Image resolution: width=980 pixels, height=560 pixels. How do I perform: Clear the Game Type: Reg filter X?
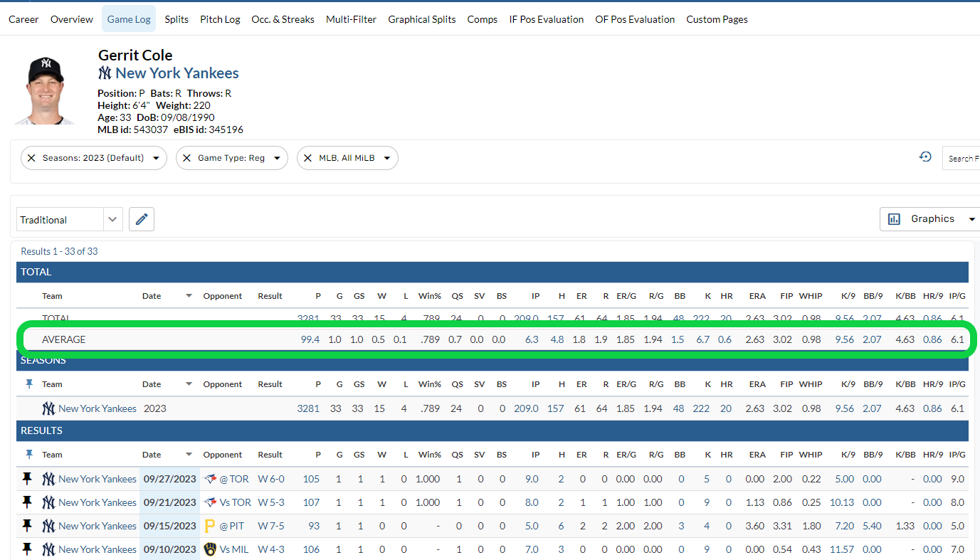pyautogui.click(x=186, y=158)
